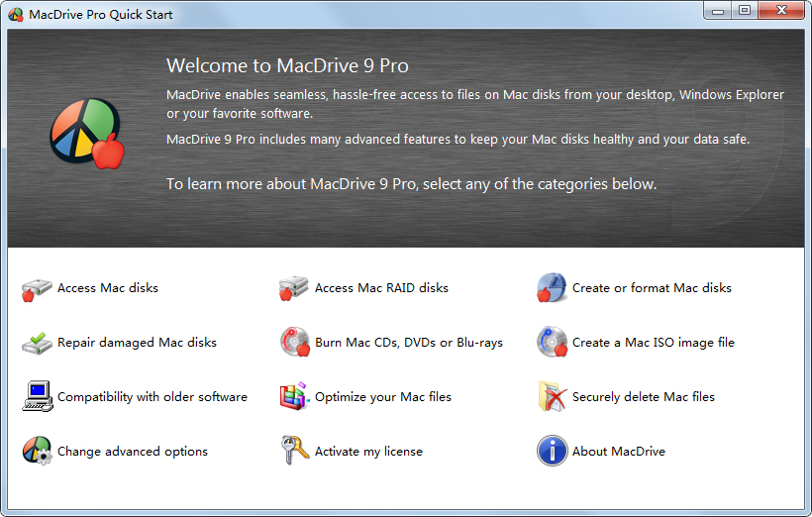812x517 pixels.
Task: Click the Create a Mac ISO image icon
Action: 552,342
